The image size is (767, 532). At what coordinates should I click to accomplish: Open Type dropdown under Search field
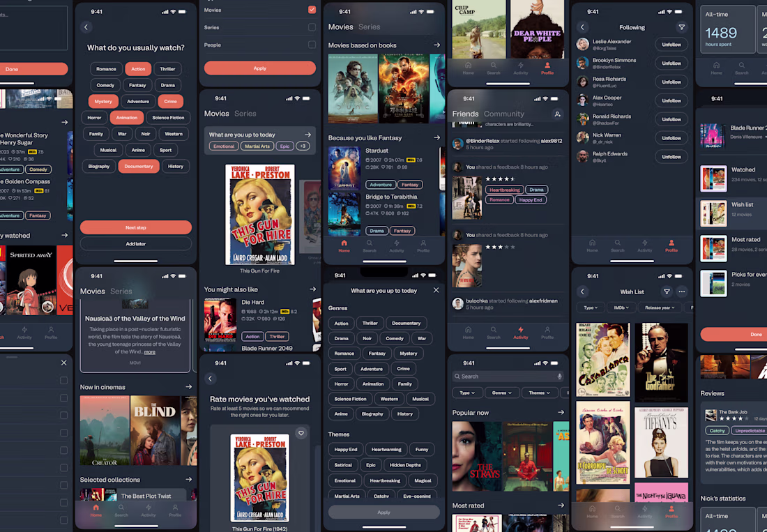click(467, 393)
